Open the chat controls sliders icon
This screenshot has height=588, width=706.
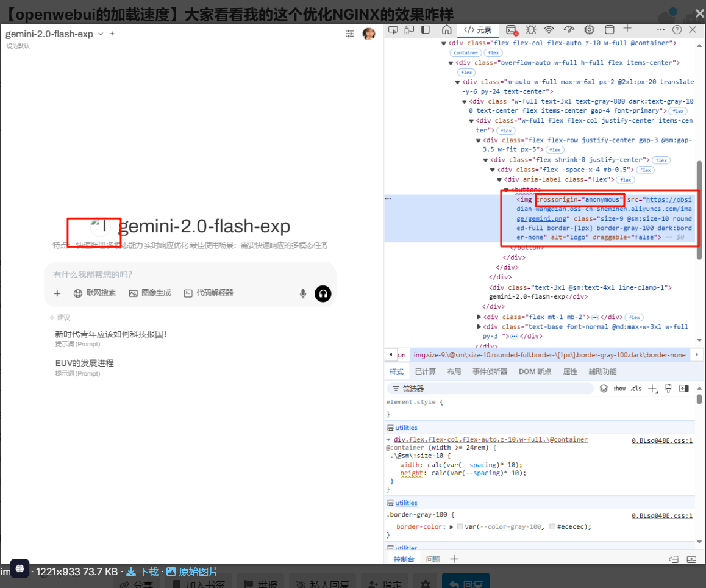pos(349,34)
